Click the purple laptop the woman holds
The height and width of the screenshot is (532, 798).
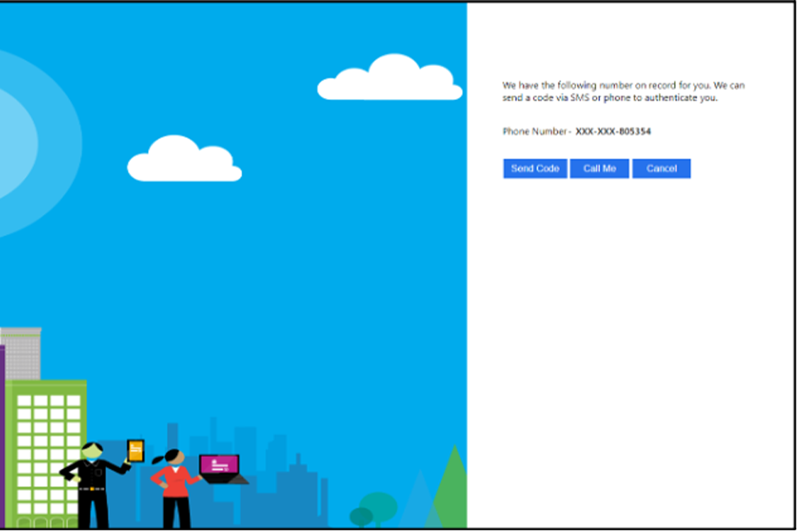(x=219, y=465)
